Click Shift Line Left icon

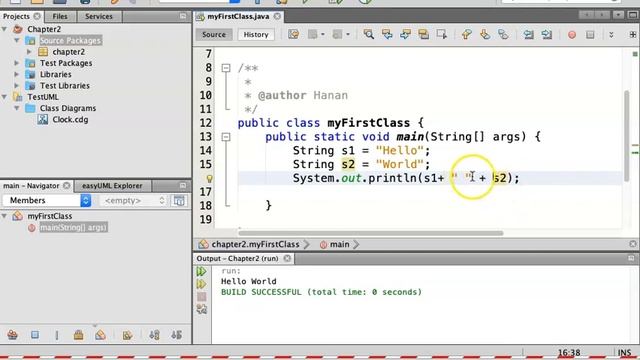tap(529, 34)
